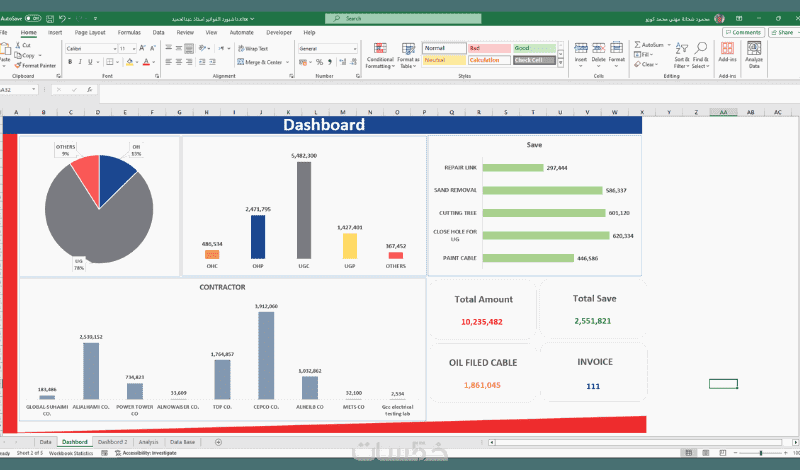Open the Developer ribbon tab
The height and width of the screenshot is (470, 800).
coord(279,32)
